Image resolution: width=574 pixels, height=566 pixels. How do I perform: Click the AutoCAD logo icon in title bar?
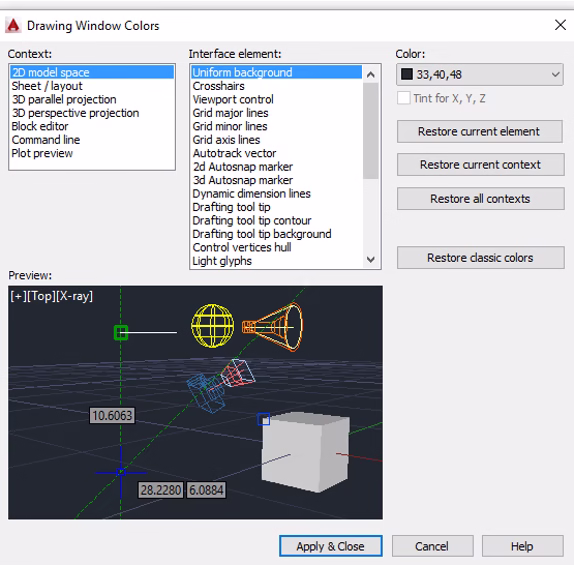pos(13,26)
